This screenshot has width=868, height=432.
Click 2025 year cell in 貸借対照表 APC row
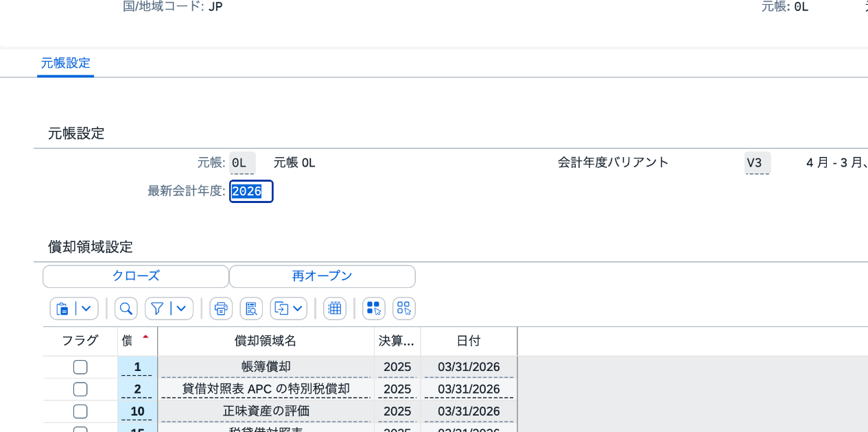(x=397, y=389)
